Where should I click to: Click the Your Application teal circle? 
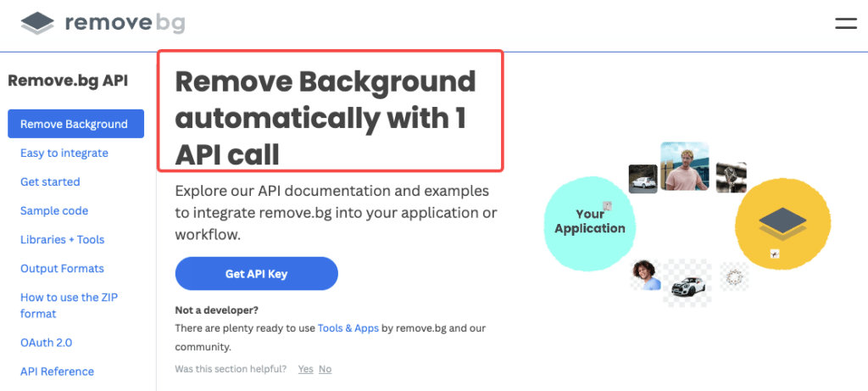coord(590,221)
